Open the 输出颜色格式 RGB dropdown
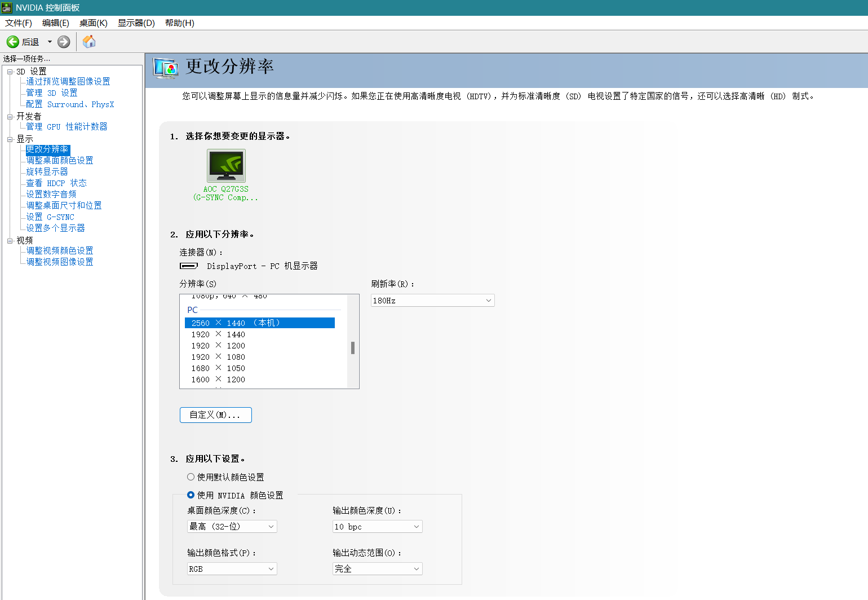This screenshot has width=868, height=600. [232, 569]
